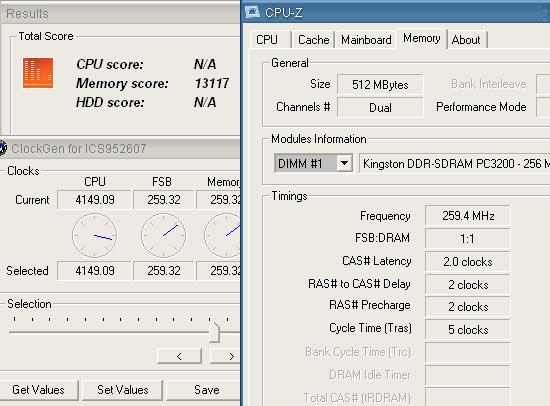Click the HDD score N/A value
550x406 pixels.
coord(205,102)
